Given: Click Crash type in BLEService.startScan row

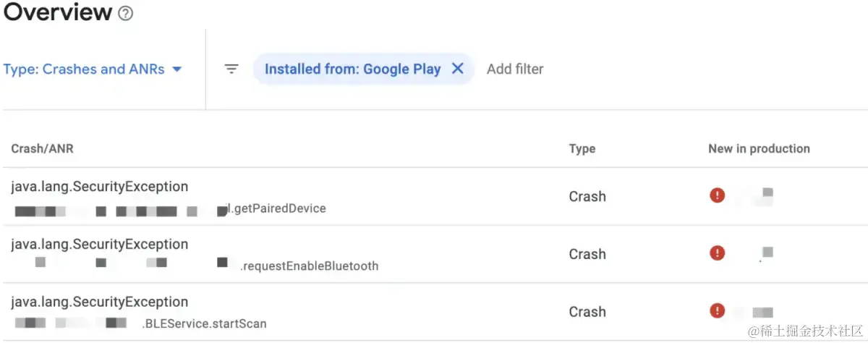Looking at the screenshot, I should click(x=587, y=312).
